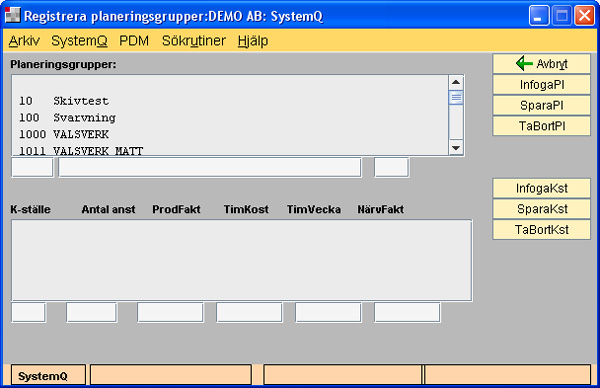The height and width of the screenshot is (388, 600).
Task: Click the SparaPl button
Action: (x=541, y=105)
